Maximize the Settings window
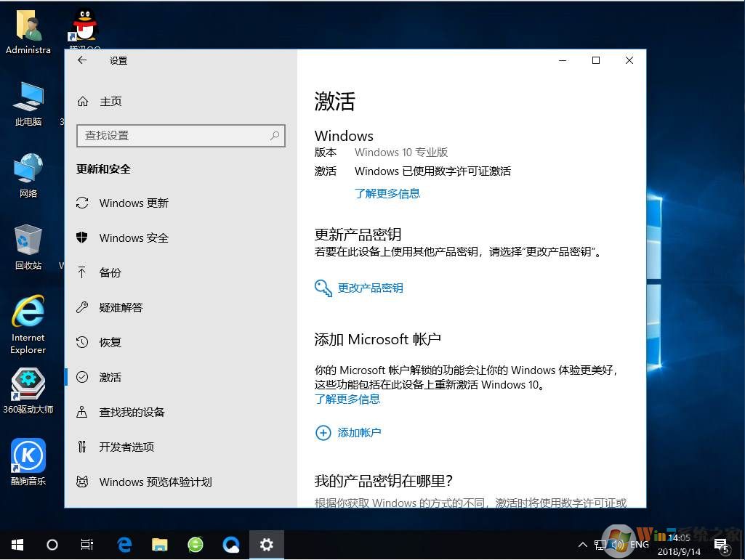The height and width of the screenshot is (560, 745). coord(596,60)
